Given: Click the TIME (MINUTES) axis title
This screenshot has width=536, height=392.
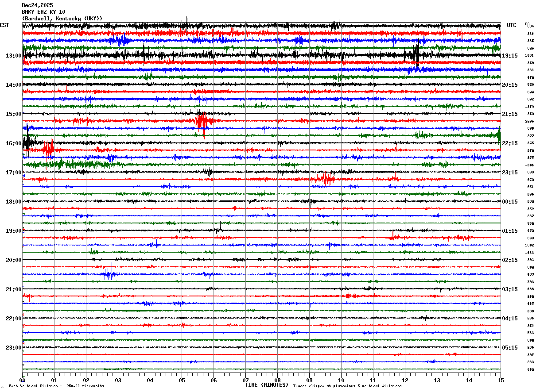Looking at the screenshot, I should point(267,385).
